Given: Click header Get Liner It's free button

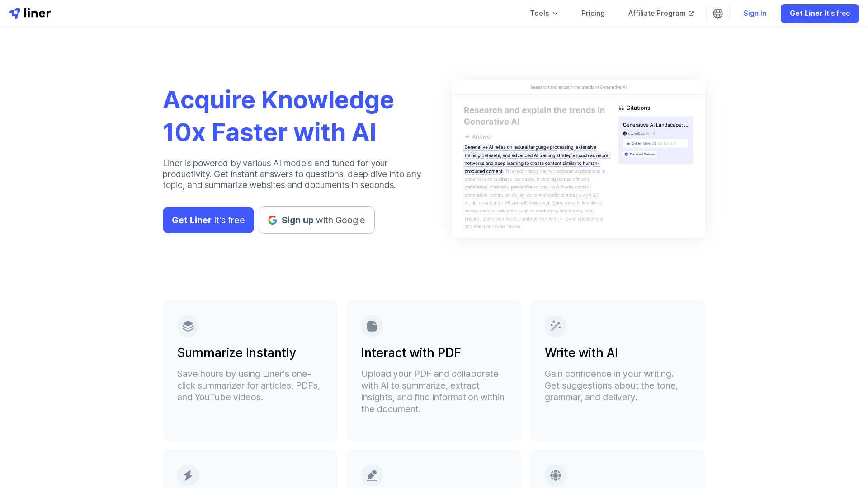Looking at the screenshot, I should pos(820,13).
